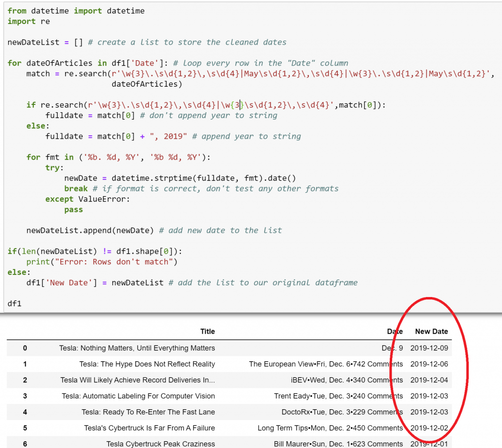
Task: Click the "df1['New Date'] = newDateList" line
Action: (192, 282)
